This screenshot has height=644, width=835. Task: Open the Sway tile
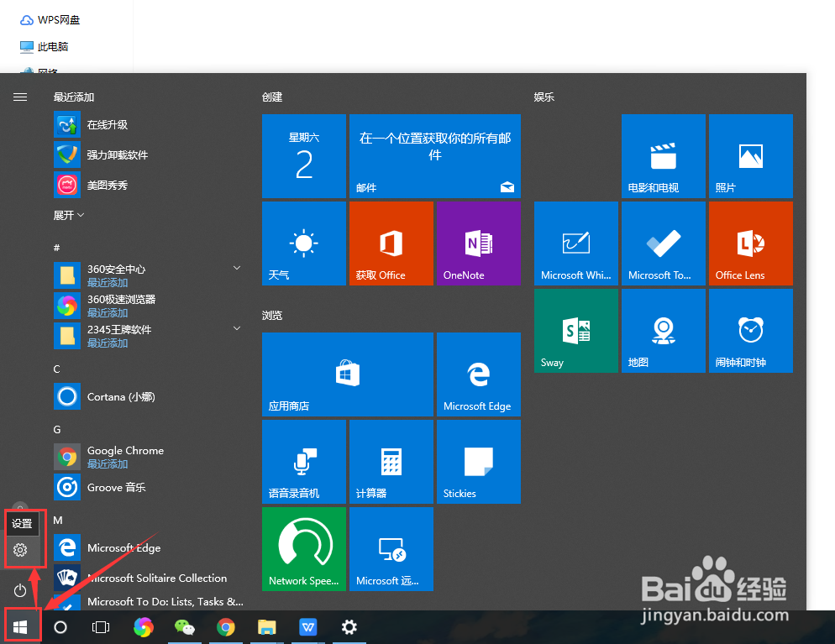(x=575, y=330)
